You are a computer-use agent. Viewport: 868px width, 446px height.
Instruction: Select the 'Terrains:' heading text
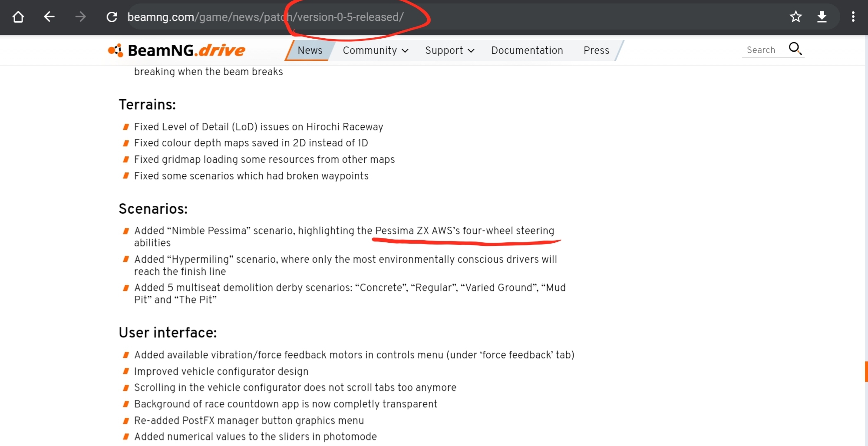pos(147,105)
